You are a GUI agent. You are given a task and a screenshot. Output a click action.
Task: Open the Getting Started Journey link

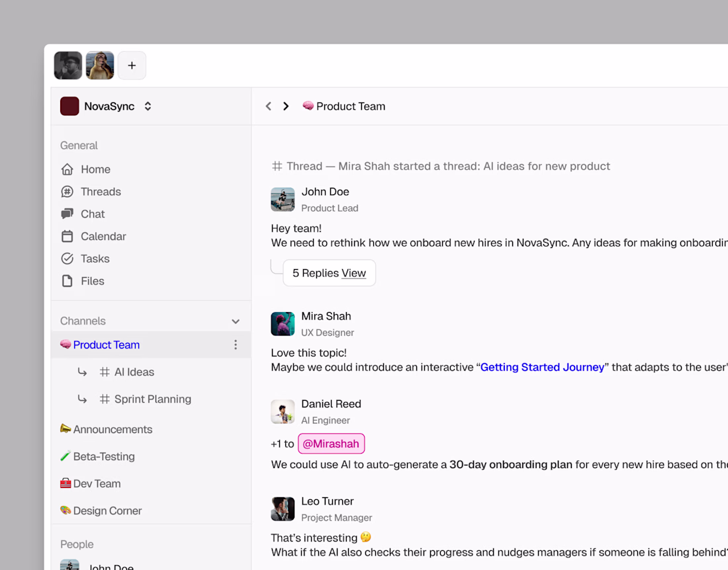pos(542,367)
